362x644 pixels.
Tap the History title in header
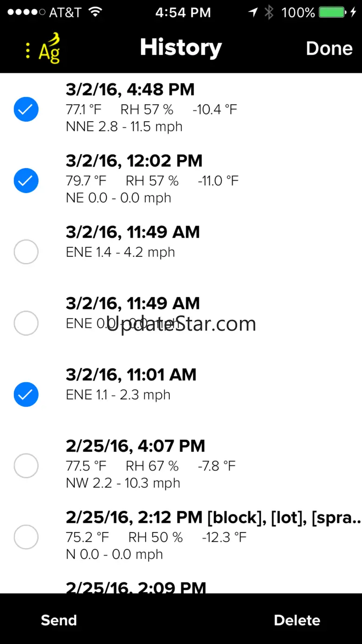tap(181, 48)
